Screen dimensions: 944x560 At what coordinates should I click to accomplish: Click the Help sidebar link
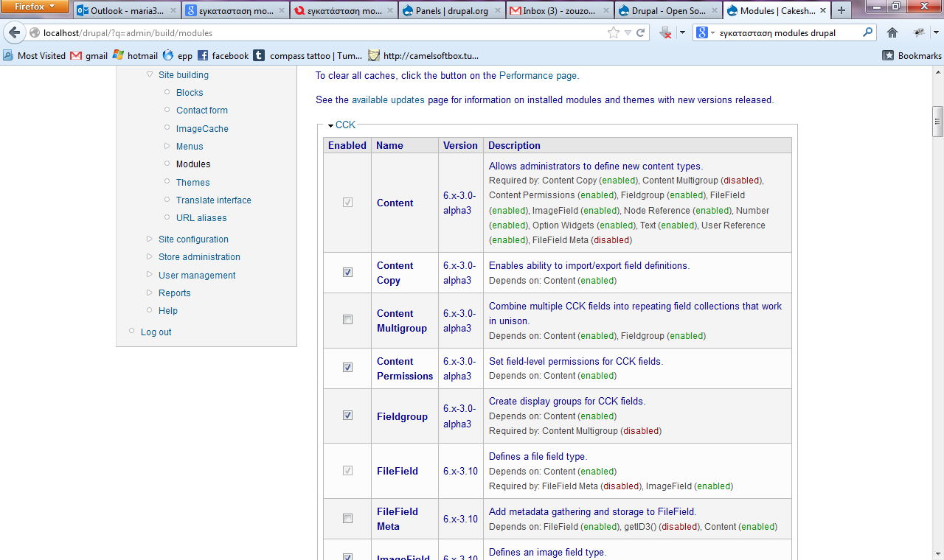pos(168,310)
